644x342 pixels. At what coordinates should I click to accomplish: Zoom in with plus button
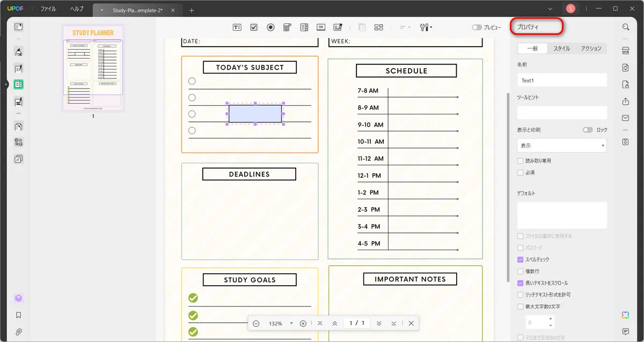click(x=303, y=323)
